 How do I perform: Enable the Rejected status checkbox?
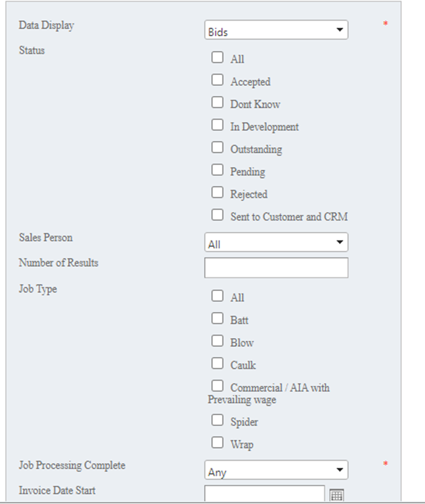(x=217, y=192)
